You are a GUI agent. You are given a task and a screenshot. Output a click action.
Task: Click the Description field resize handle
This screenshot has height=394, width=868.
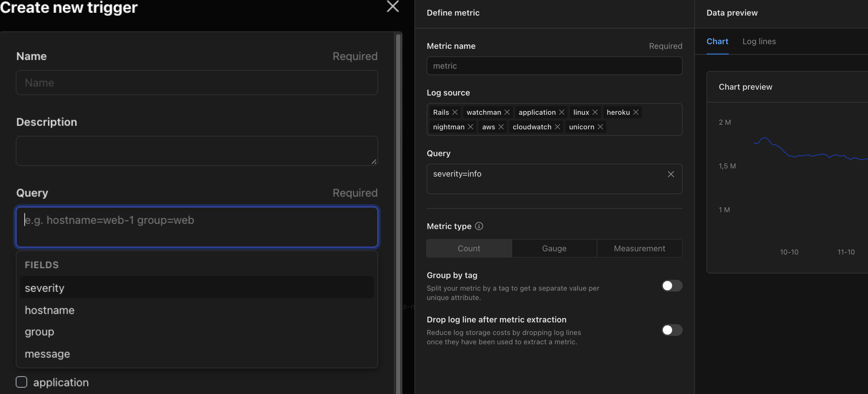[374, 162]
